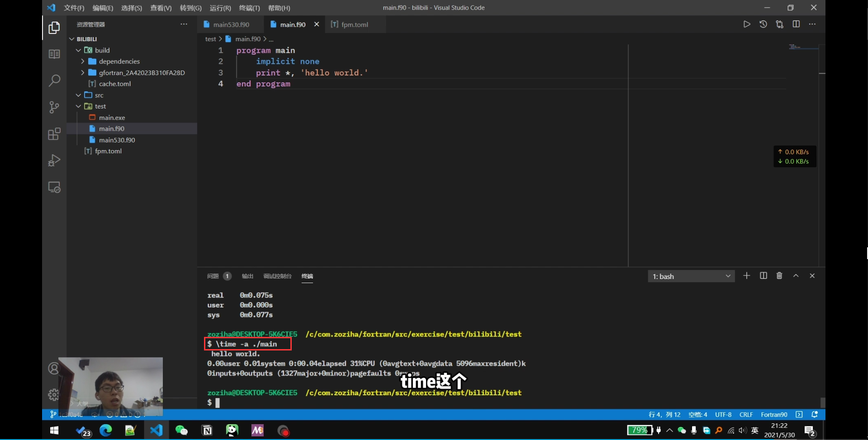
Task: Open the bookmarks-style book icon in activity bar
Action: click(x=54, y=54)
